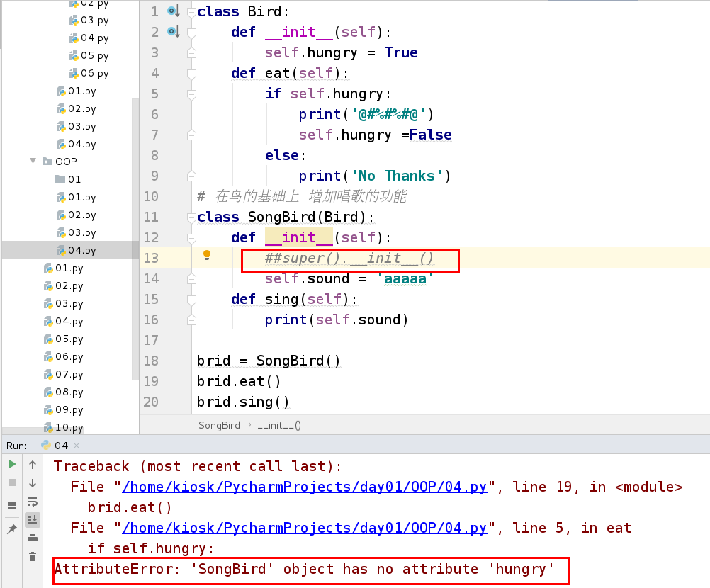710x588 pixels.
Task: Click 'Traceback (most recent call last):' text
Action: [198, 467]
